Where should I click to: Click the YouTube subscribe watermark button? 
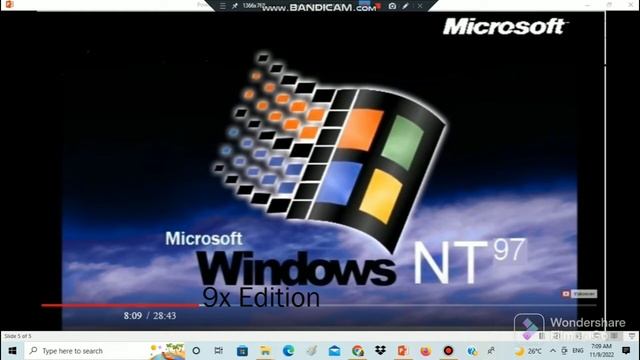[x=579, y=294]
